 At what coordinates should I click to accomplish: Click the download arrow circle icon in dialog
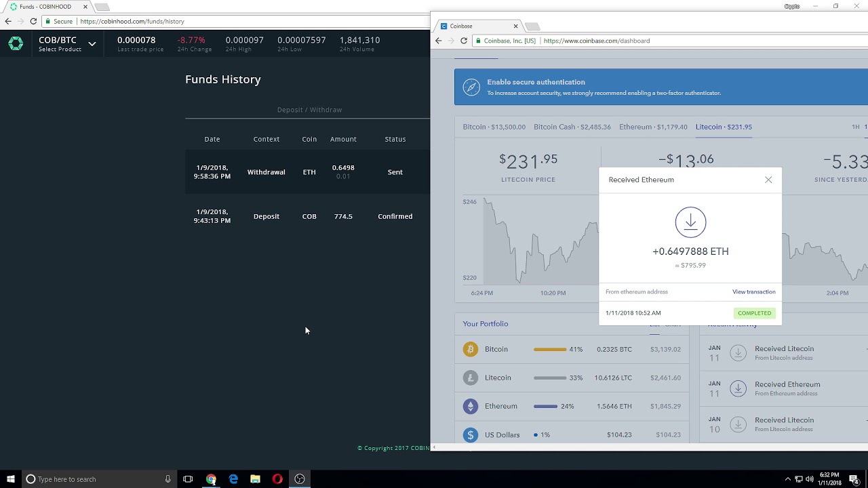click(x=690, y=222)
